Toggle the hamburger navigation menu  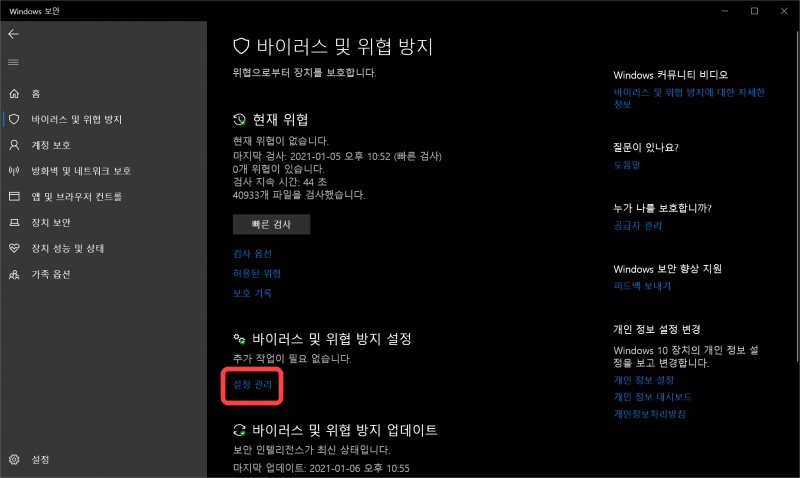[x=14, y=62]
